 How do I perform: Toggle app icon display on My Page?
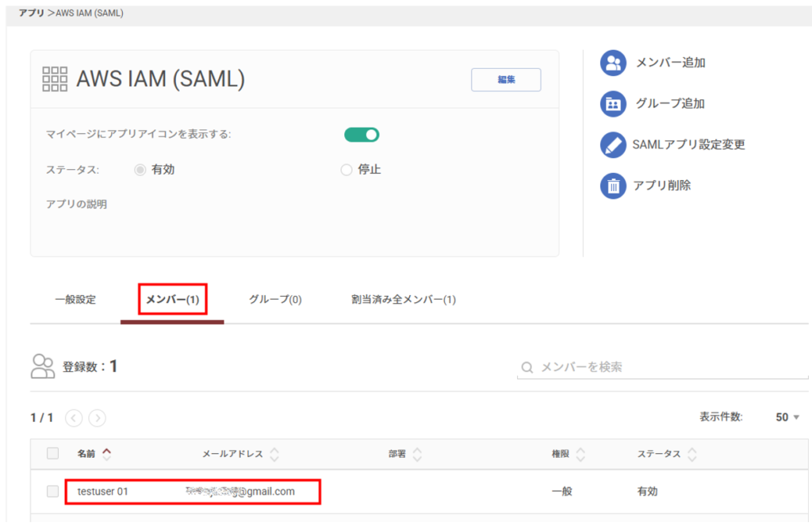pos(362,135)
